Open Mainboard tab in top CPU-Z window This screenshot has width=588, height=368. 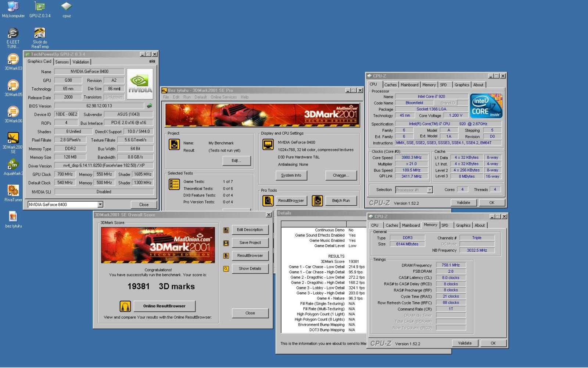tap(409, 85)
